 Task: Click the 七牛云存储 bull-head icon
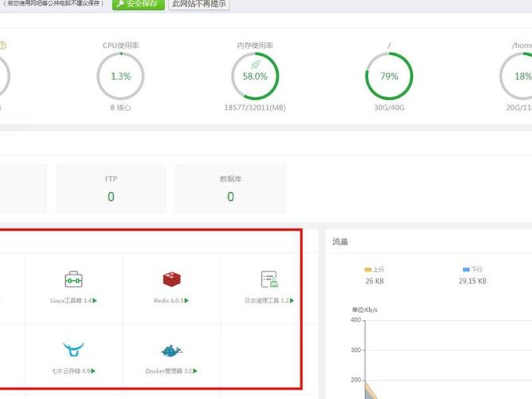pyautogui.click(x=74, y=350)
